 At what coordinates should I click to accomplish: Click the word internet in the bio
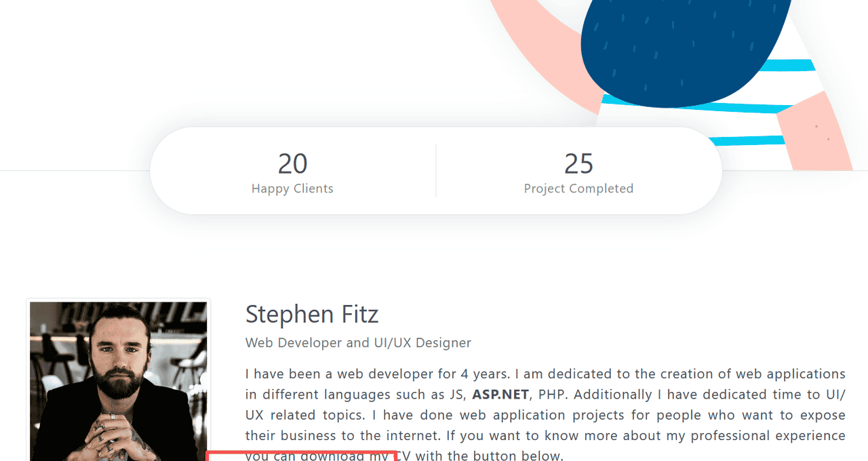point(405,435)
